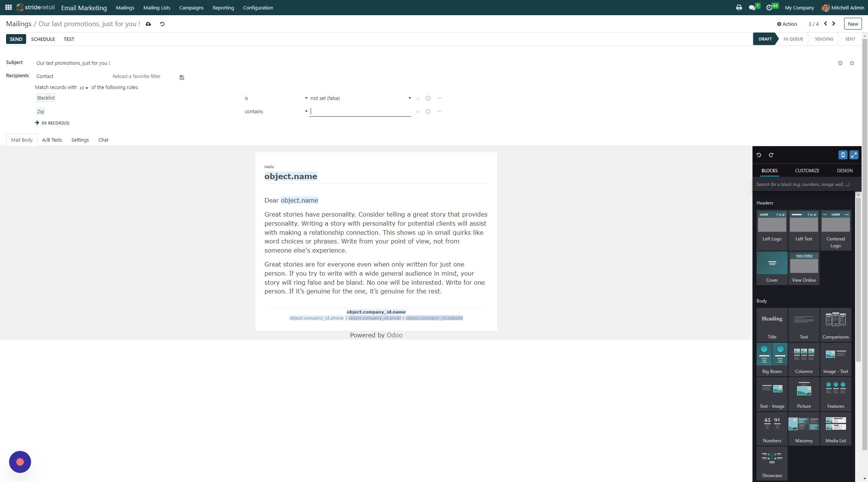Screen dimensions: 868x482
Task: Select the Image - Text block
Action: pos(835,359)
